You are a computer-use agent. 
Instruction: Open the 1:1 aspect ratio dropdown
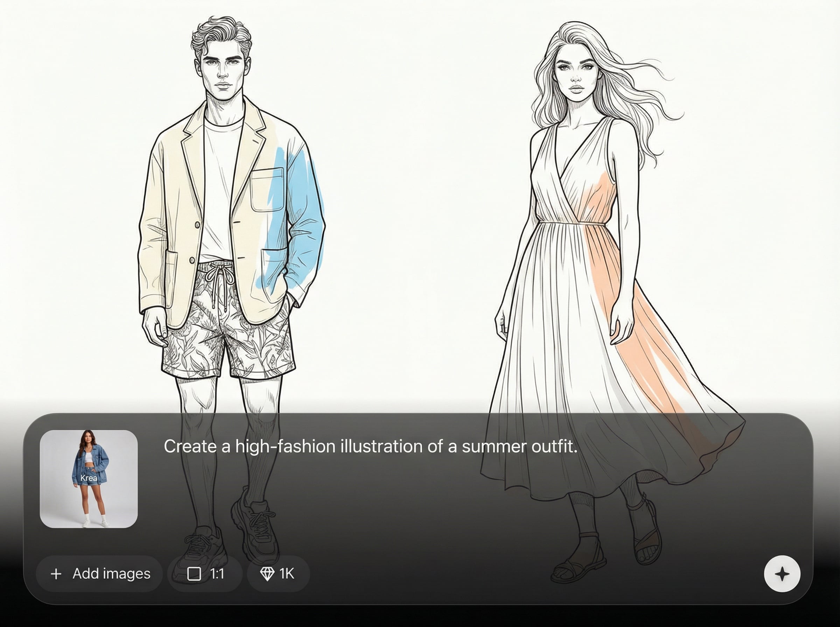205,574
